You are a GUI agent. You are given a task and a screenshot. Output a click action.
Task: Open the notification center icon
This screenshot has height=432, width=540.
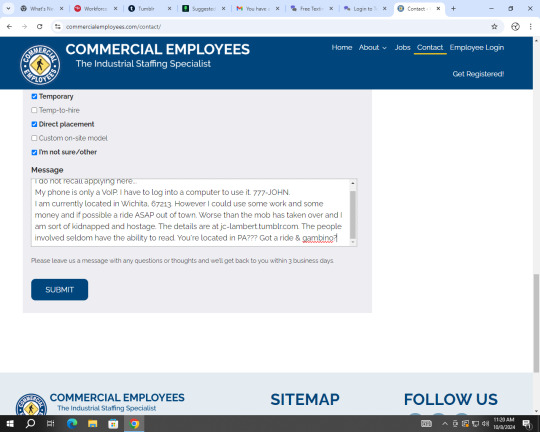pyautogui.click(x=527, y=423)
